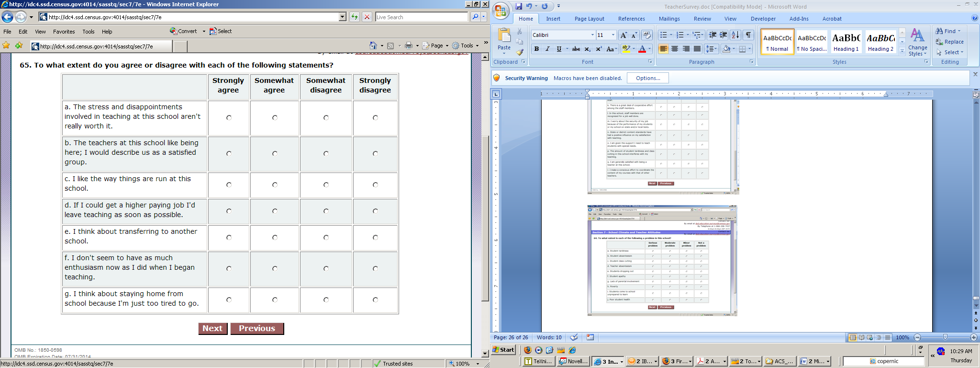Select Strongly agree for statement c
980x368 pixels.
pos(229,184)
